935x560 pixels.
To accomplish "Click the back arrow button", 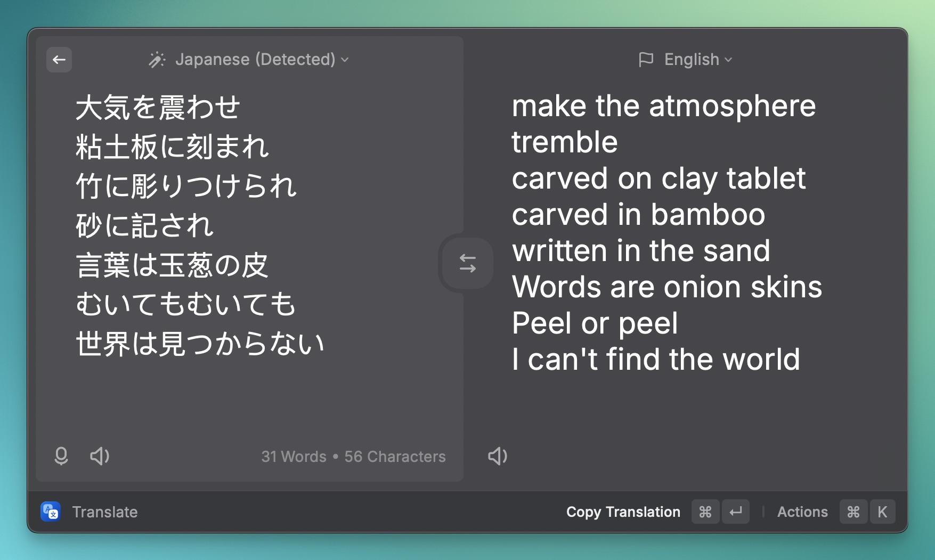I will 59,60.
